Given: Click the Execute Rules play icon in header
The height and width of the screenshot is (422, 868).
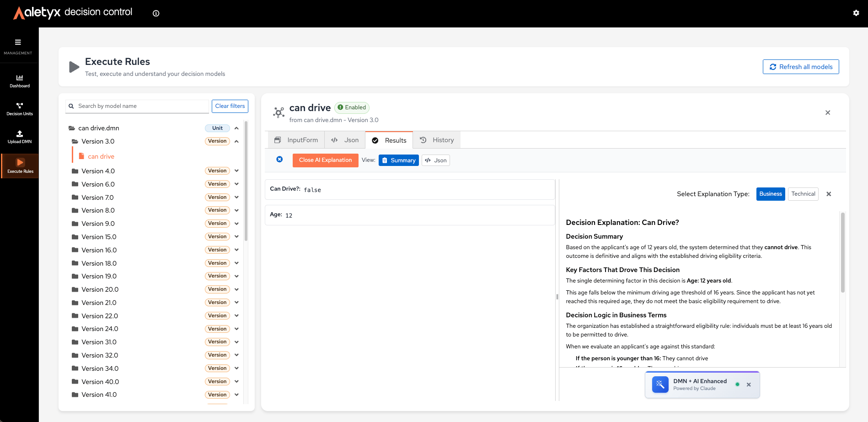Looking at the screenshot, I should (x=74, y=67).
